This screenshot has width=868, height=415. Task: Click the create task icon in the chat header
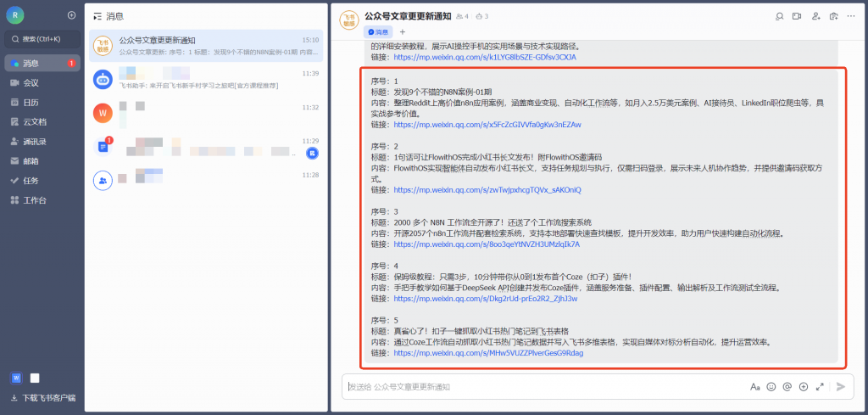[x=834, y=16]
